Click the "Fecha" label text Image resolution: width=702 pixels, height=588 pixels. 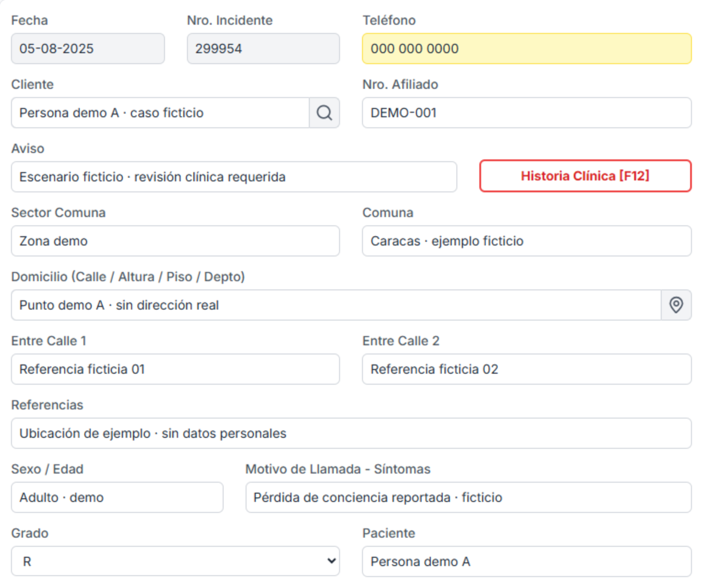pyautogui.click(x=30, y=21)
